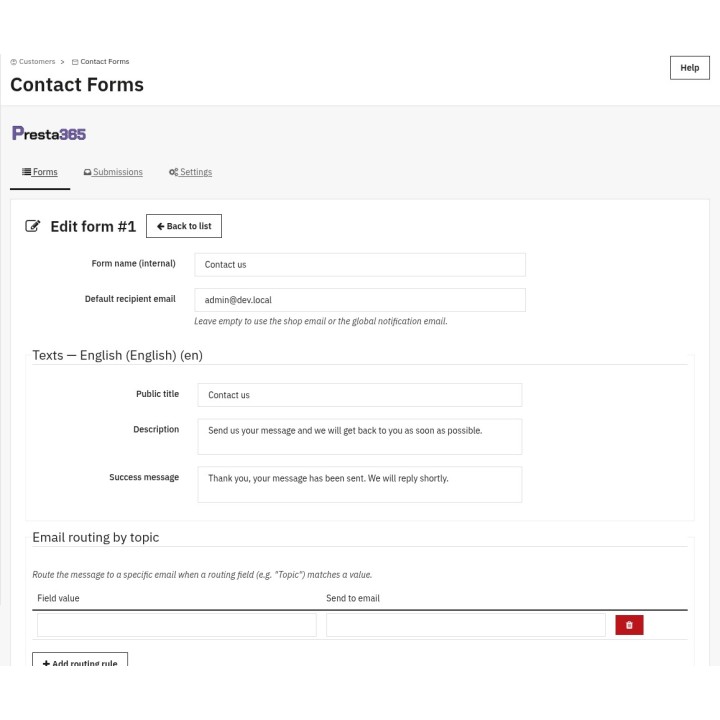Select the Forms tab
Viewport: 720px width, 720px height.
[x=40, y=172]
